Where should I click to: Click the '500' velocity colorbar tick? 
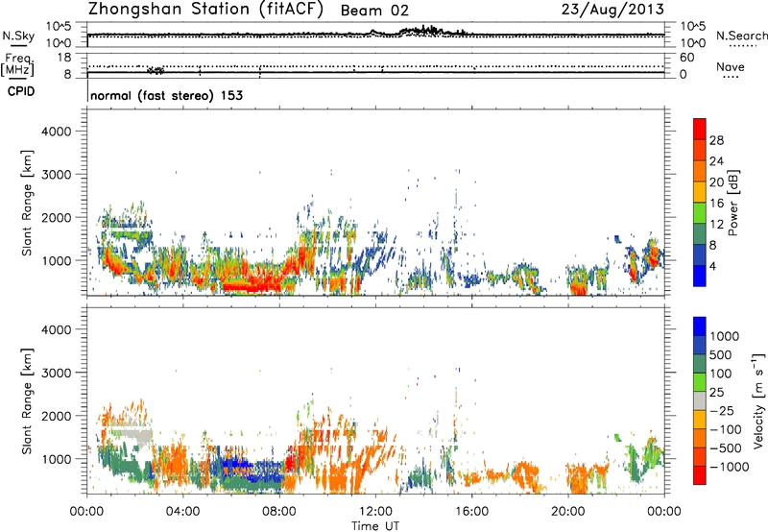point(721,354)
